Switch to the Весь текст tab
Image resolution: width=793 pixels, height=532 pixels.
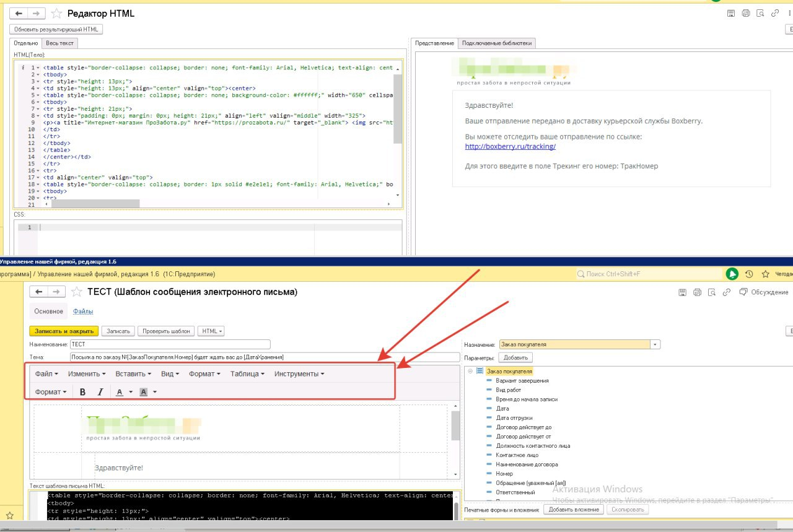pyautogui.click(x=59, y=43)
